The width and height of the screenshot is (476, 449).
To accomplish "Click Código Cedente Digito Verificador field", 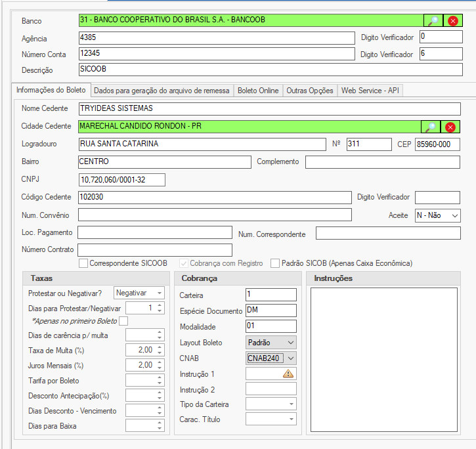I will [x=437, y=198].
